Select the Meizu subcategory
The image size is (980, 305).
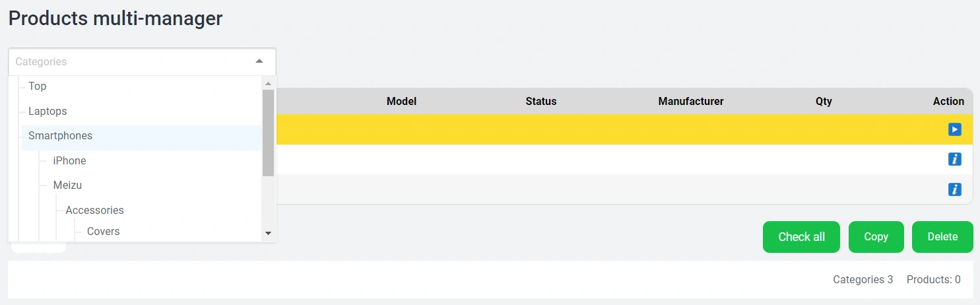[x=67, y=186]
